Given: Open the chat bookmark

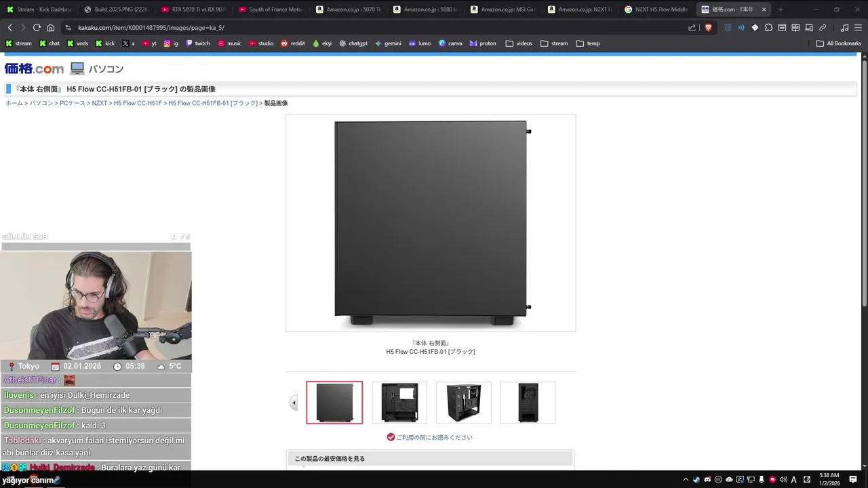Looking at the screenshot, I should [50, 43].
